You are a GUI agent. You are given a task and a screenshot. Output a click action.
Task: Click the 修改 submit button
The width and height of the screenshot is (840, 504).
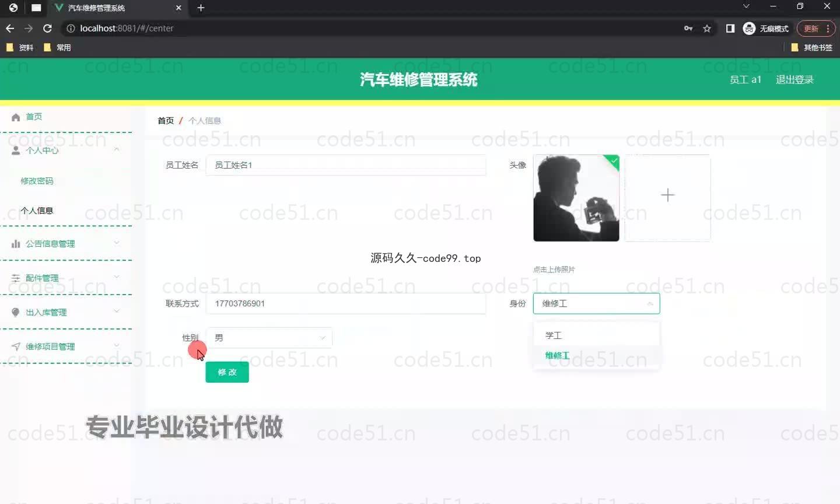[227, 372]
